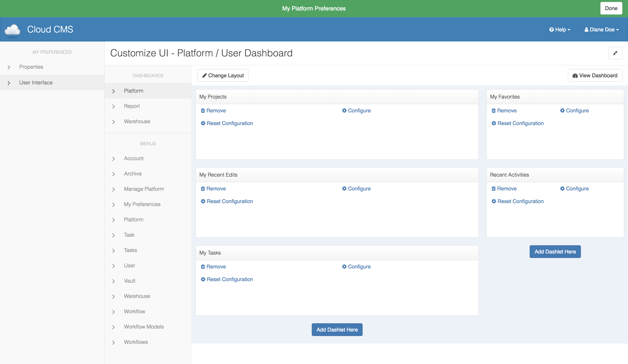This screenshot has height=364, width=628.
Task: Click Add Dashlet Here below My Tasks
Action: tap(337, 330)
